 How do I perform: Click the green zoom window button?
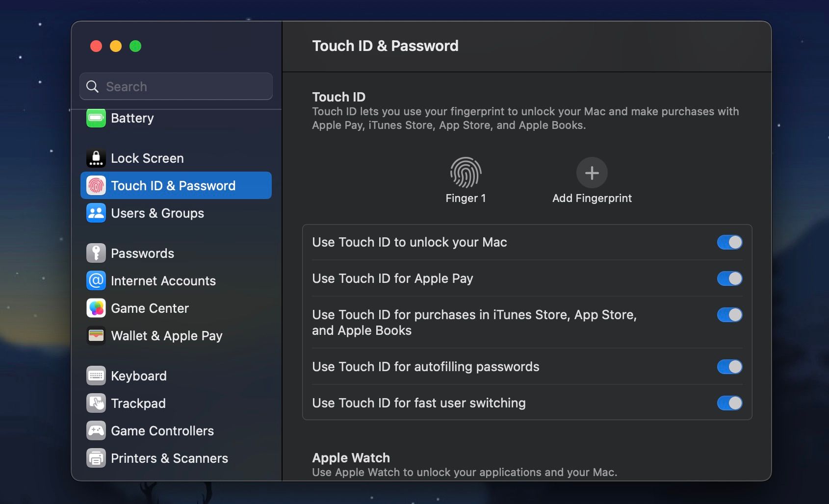tap(136, 46)
